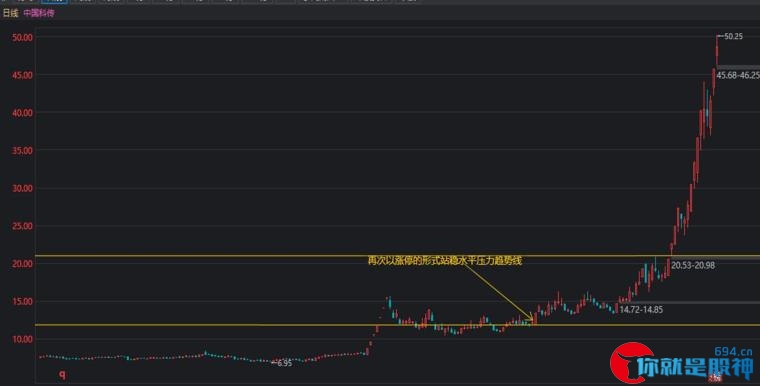This screenshot has height=386, width=760.
Task: Select the lower yellow horizontal support line
Action: pos(397,325)
